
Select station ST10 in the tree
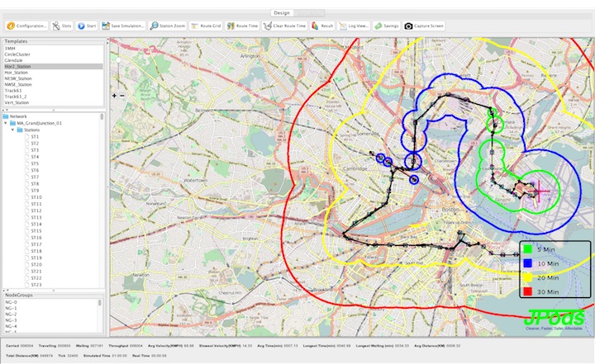pos(36,197)
